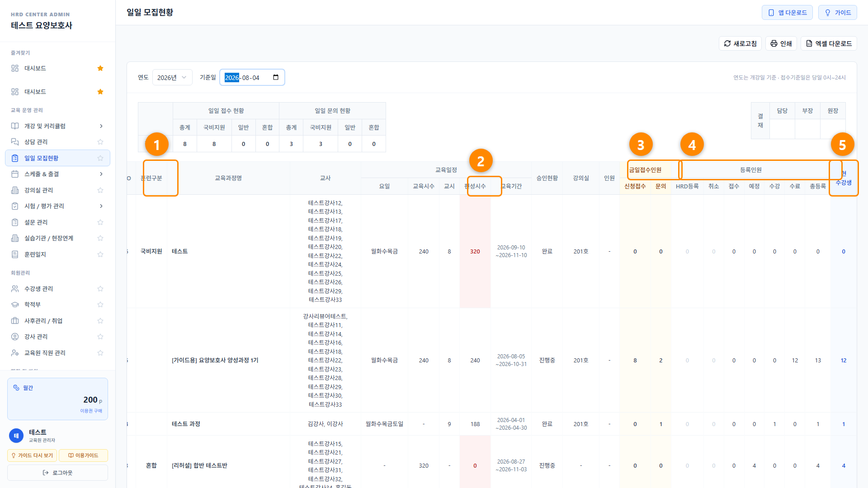Click the 가이드 다시 보기 button

point(32,455)
